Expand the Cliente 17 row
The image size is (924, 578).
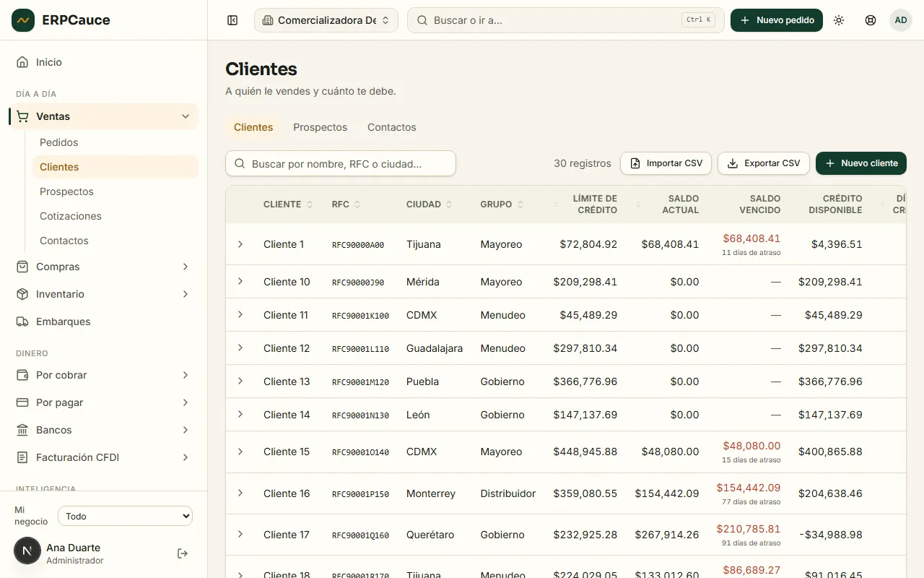point(240,534)
